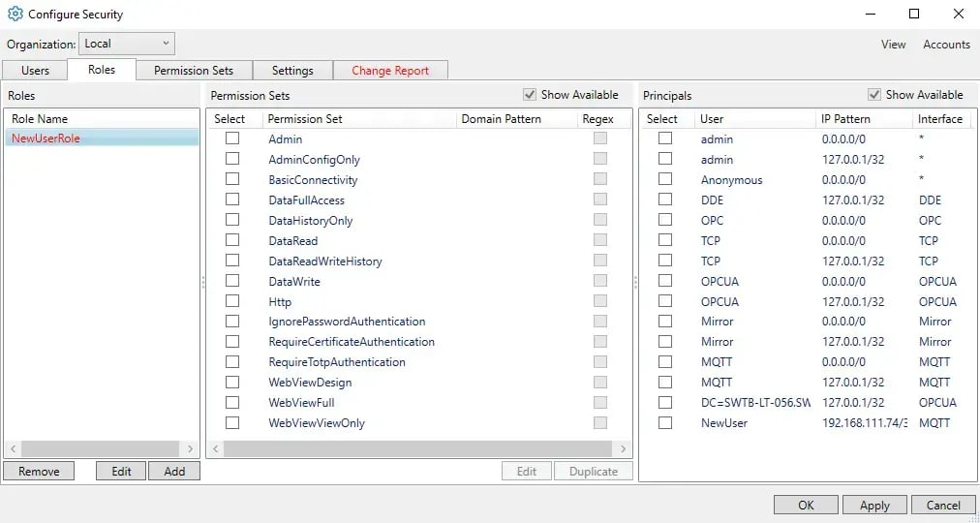Image resolution: width=980 pixels, height=523 pixels.
Task: Click the right scroll arrow under Permission Sets
Action: [623, 448]
